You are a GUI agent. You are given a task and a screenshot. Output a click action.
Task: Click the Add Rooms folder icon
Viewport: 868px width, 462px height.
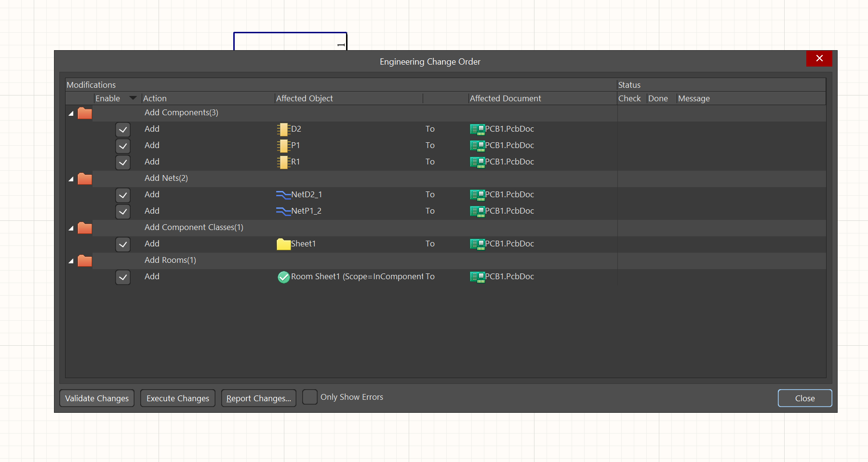coord(85,261)
